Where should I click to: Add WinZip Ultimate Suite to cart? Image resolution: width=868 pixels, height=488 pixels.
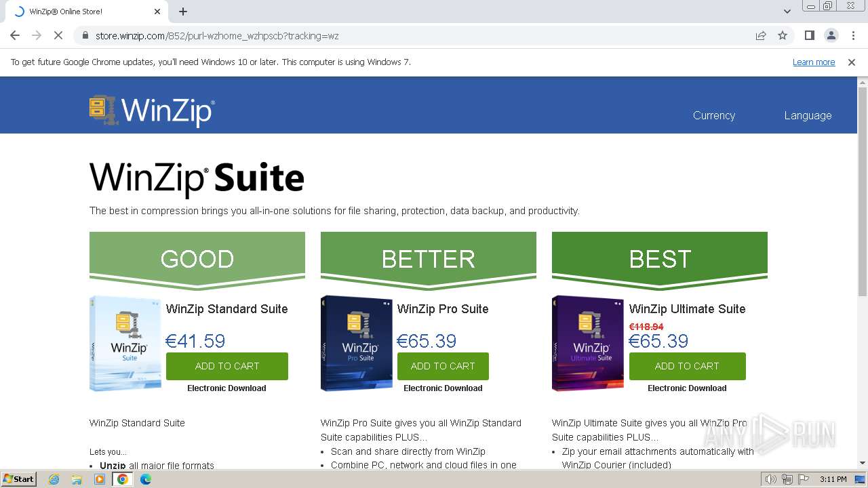(x=687, y=366)
